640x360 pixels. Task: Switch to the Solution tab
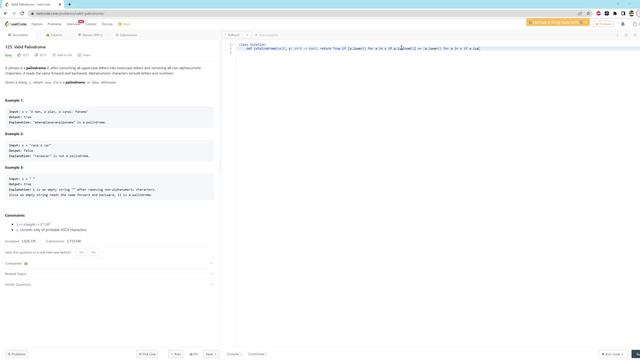(54, 35)
